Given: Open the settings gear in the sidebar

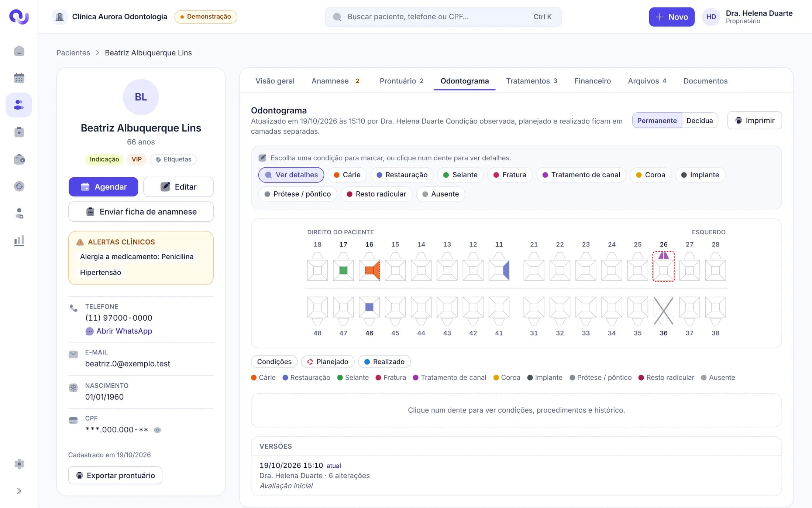Looking at the screenshot, I should click(19, 464).
